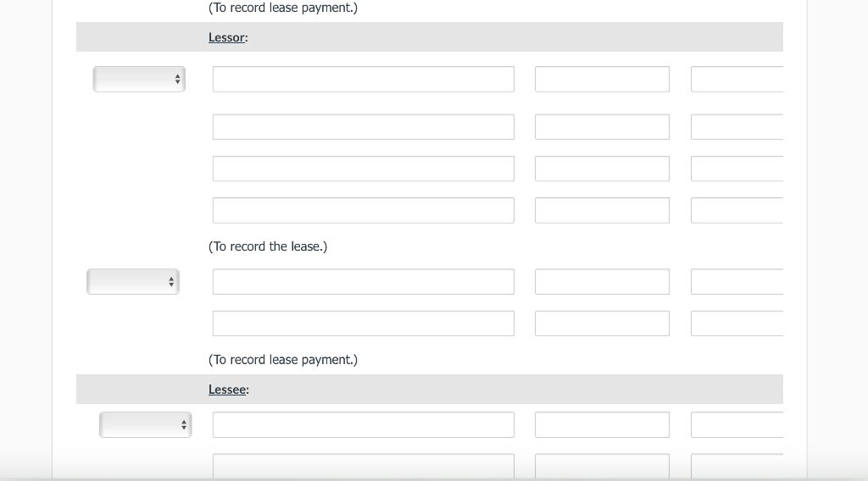Click account field just above Lessor's 'To record lease payment'
This screenshot has width=868, height=481.
[363, 323]
